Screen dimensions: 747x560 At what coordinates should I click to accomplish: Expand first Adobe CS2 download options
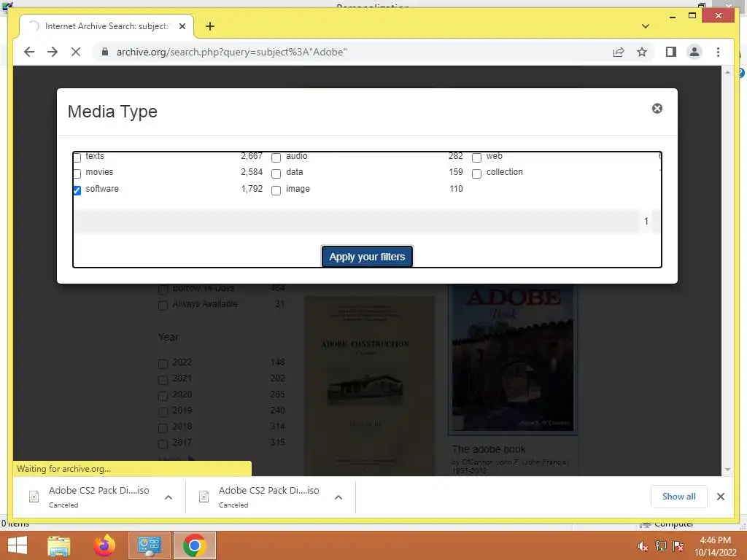[169, 497]
